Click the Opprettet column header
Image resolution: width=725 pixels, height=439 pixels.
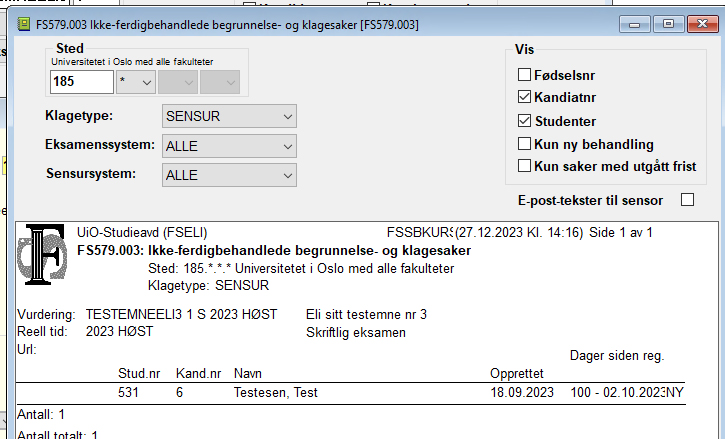(x=516, y=373)
